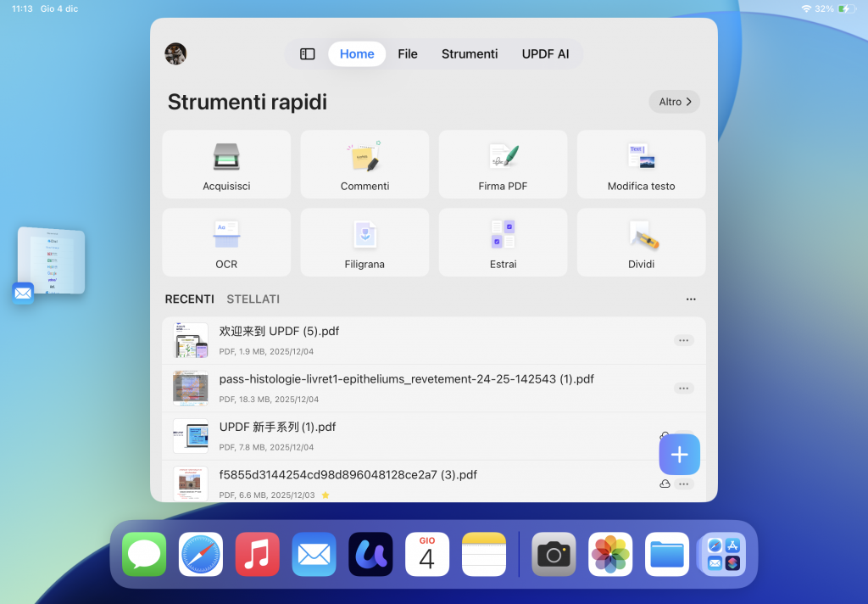The width and height of the screenshot is (868, 604).
Task: Tap the 11:13 clock in status bar
Action: click(x=22, y=8)
